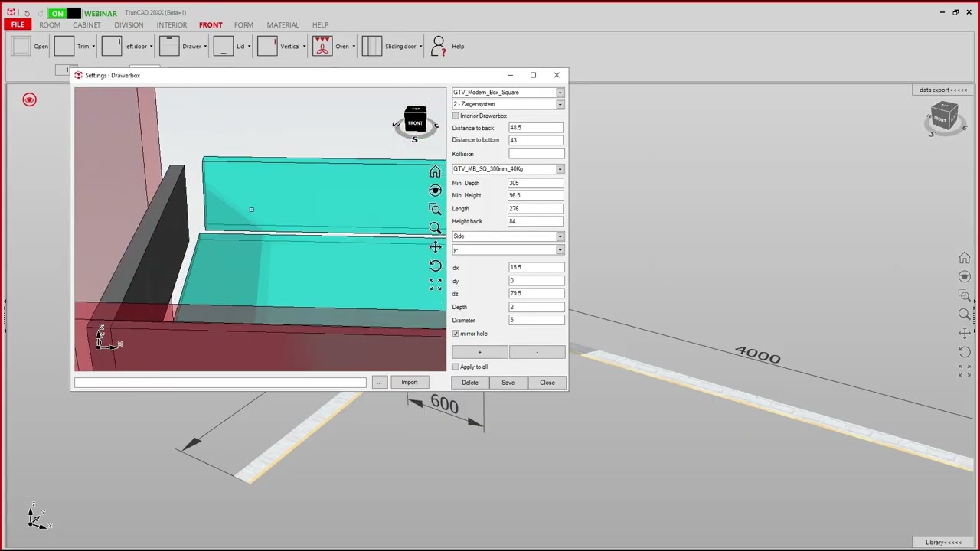Switch to the ROOM tab
The height and width of the screenshot is (551, 980).
click(x=50, y=24)
